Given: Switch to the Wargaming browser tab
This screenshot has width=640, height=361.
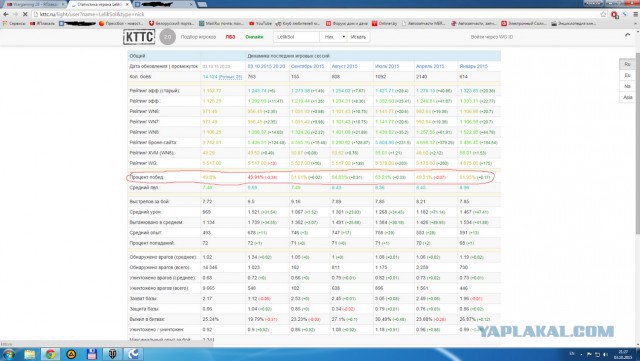Looking at the screenshot, I should tap(34, 4).
